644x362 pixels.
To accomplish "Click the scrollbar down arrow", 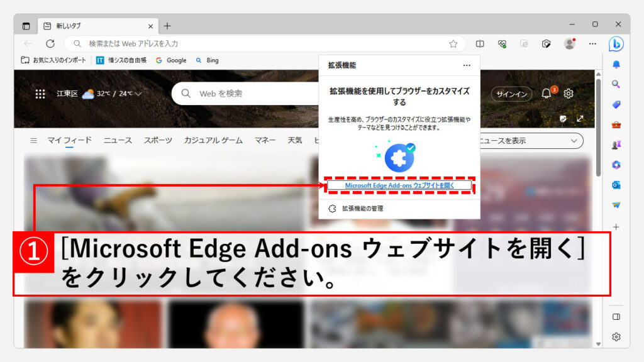I will pyautogui.click(x=599, y=344).
